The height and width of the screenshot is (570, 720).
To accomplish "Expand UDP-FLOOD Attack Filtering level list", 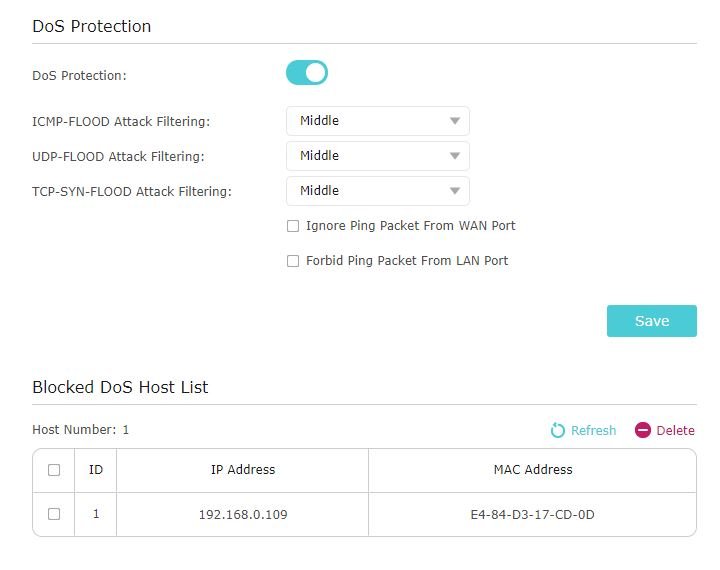I will (x=377, y=156).
